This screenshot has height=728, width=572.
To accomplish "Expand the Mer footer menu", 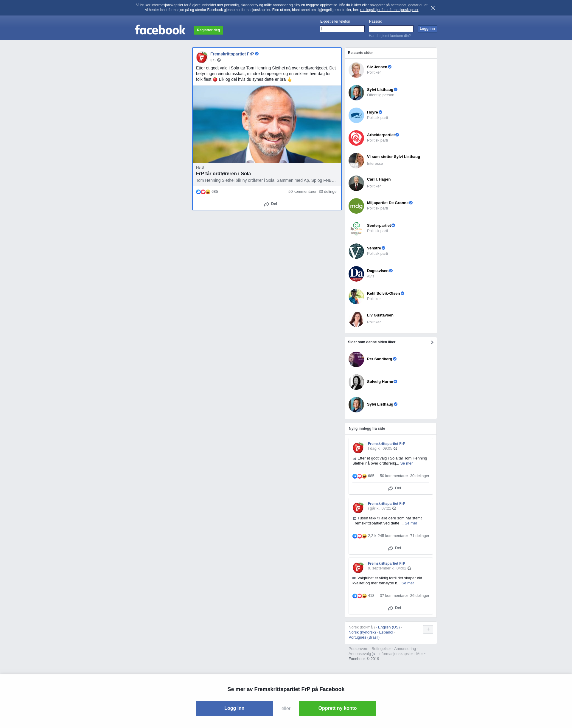I will 421,654.
